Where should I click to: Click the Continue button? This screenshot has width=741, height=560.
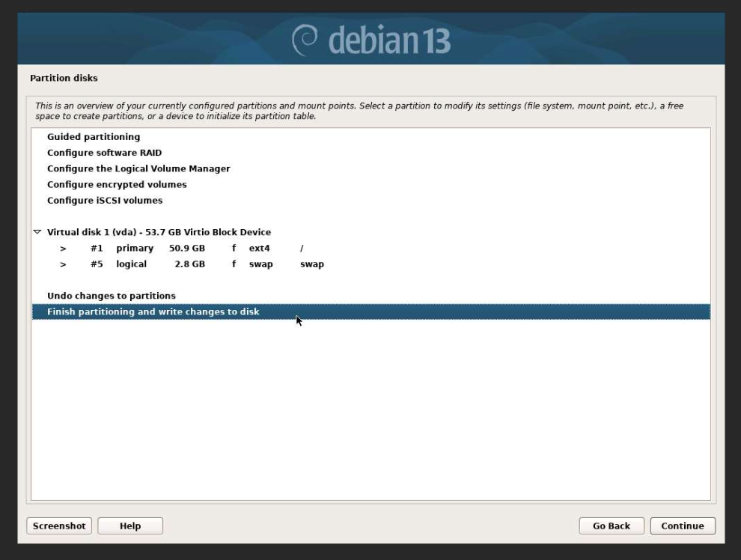(x=683, y=526)
